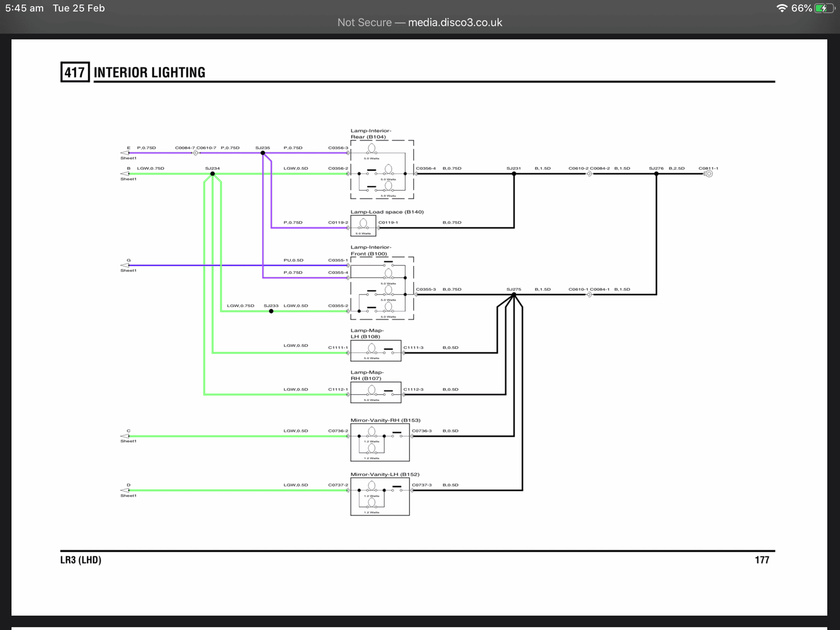Click the C0119-2 connector label
Viewport: 840px width, 630px height.
click(x=338, y=223)
